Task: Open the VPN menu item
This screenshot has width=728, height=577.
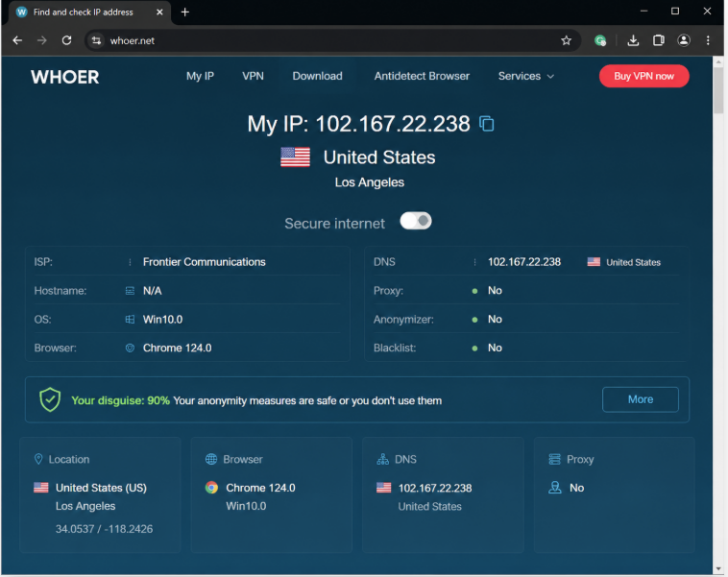Action: pos(253,76)
